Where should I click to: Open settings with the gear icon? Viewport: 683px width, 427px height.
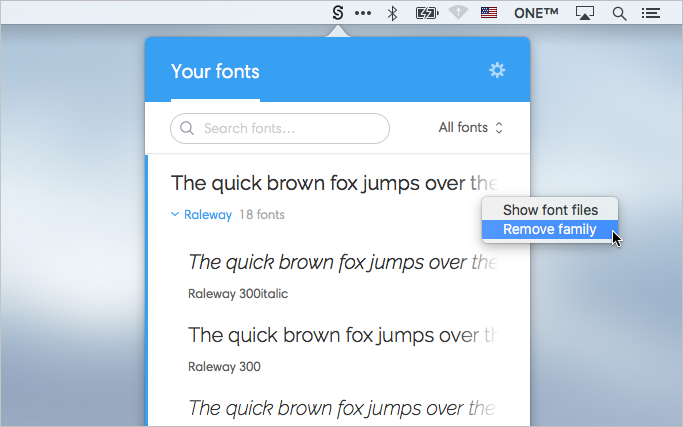pos(497,70)
